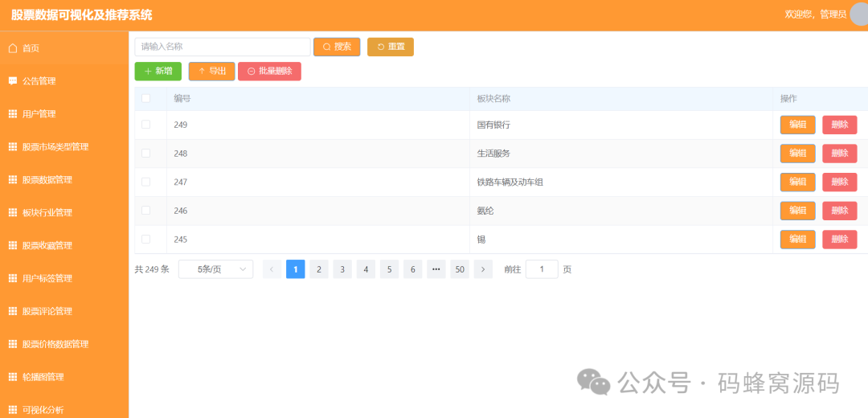The image size is (868, 418).
Task: Click the green 新增 button
Action: pyautogui.click(x=158, y=71)
